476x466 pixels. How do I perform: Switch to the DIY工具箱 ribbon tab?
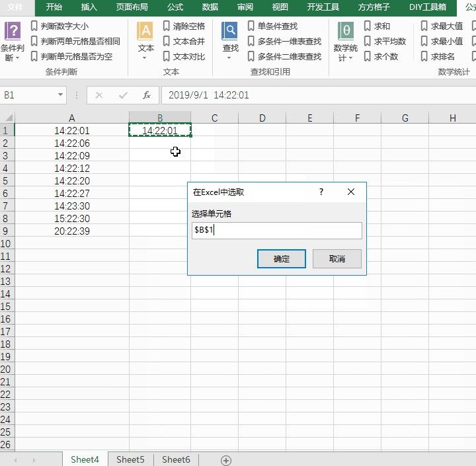coord(428,7)
